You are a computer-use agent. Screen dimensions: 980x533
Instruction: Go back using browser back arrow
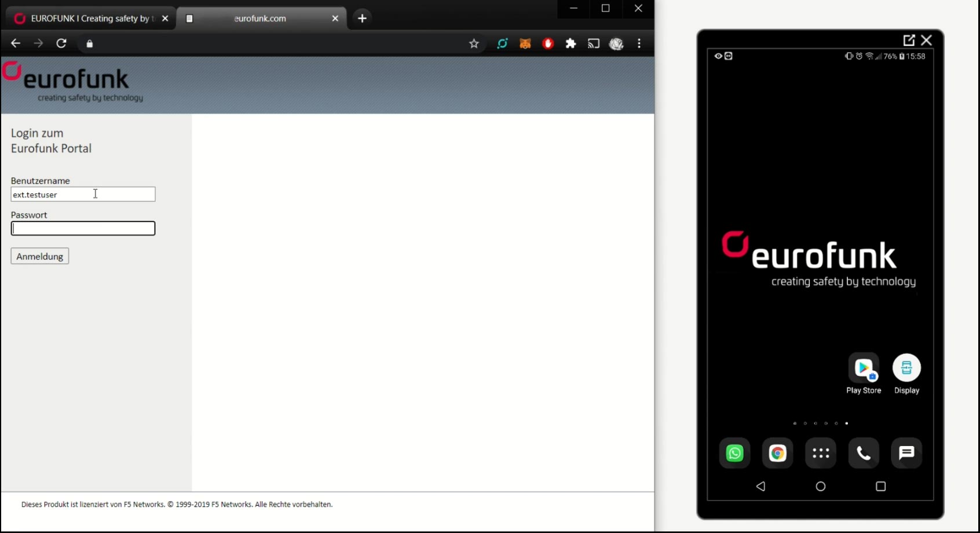pos(16,43)
